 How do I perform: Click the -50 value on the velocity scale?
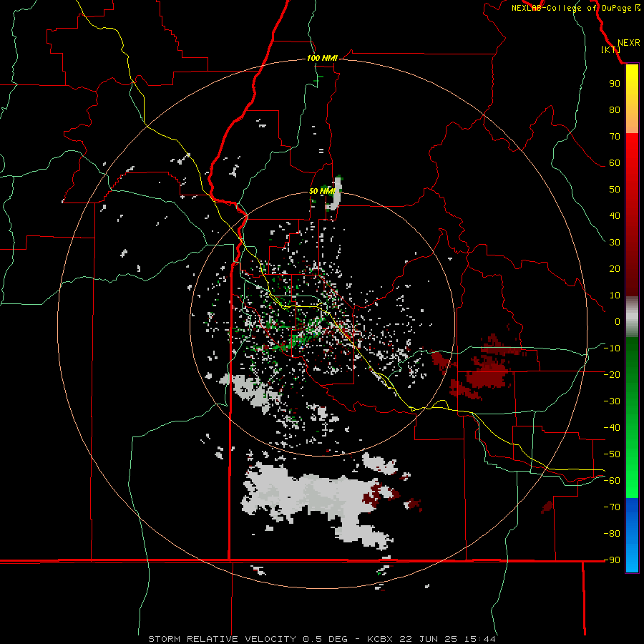tap(612, 454)
